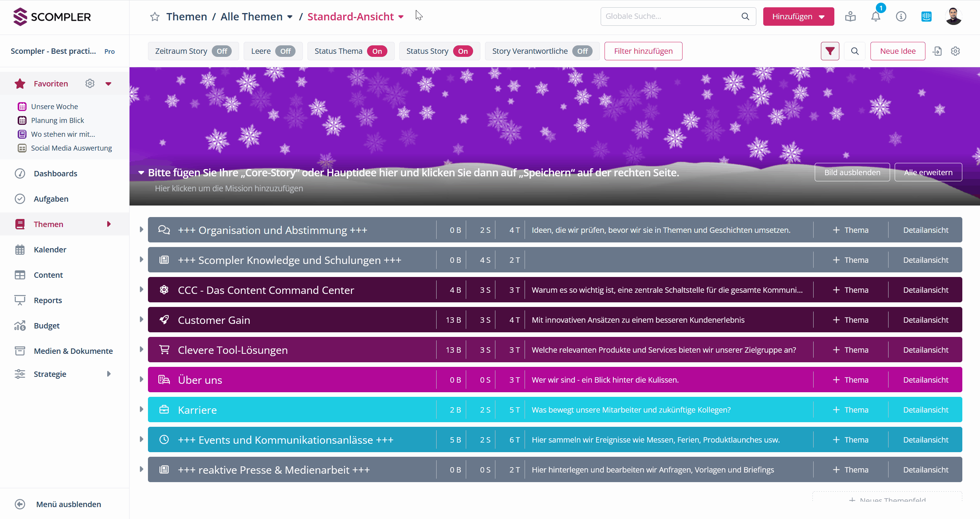Disable Status Thema filter toggle
This screenshot has height=519, width=980.
[x=377, y=51]
